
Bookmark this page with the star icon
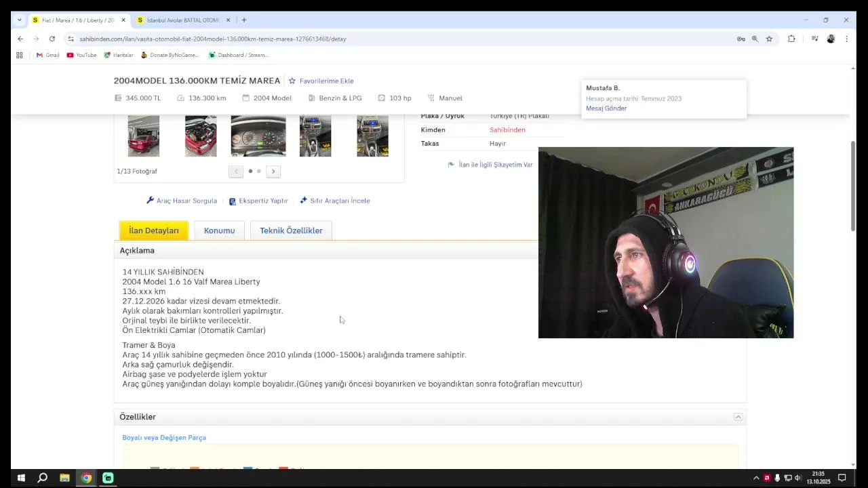coord(769,39)
